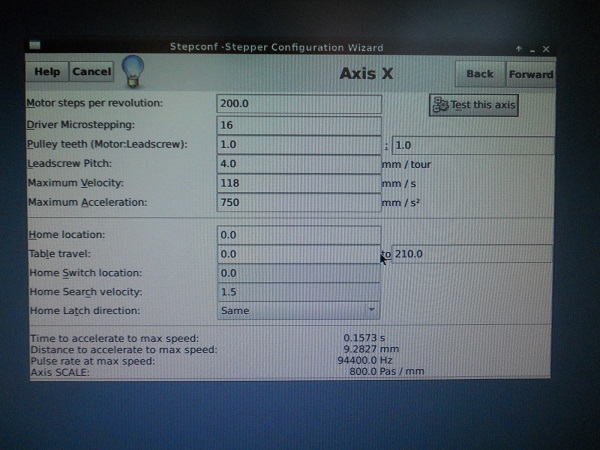Click Home Switch location label
Viewport: 600px width, 450px height.
pos(86,273)
